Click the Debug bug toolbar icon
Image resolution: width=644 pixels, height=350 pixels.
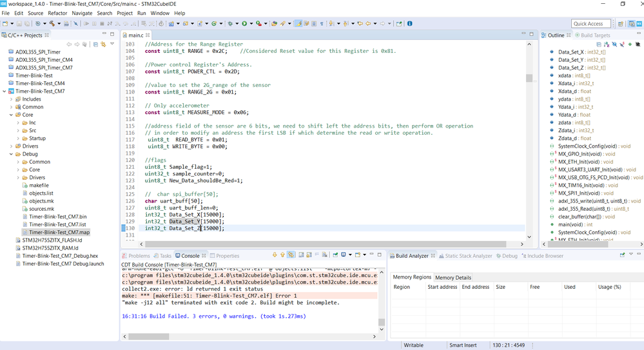[230, 23]
